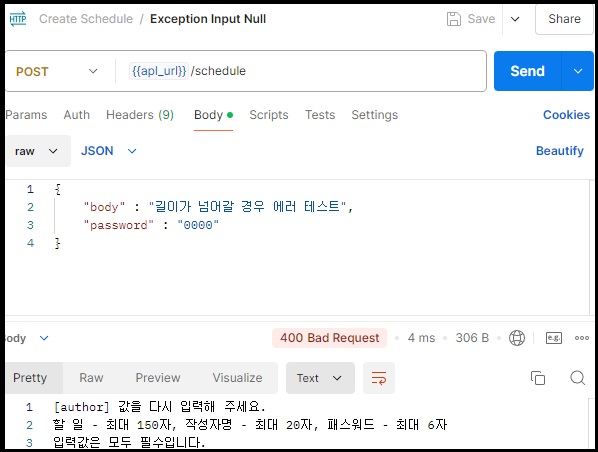Viewport: 598px width, 452px height.
Task: Click the Save button label
Action: [481, 19]
